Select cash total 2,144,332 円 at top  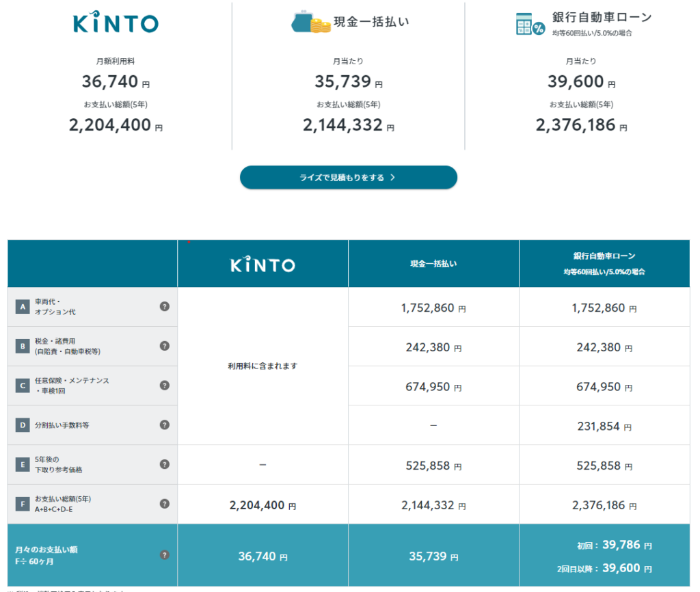[x=348, y=125]
